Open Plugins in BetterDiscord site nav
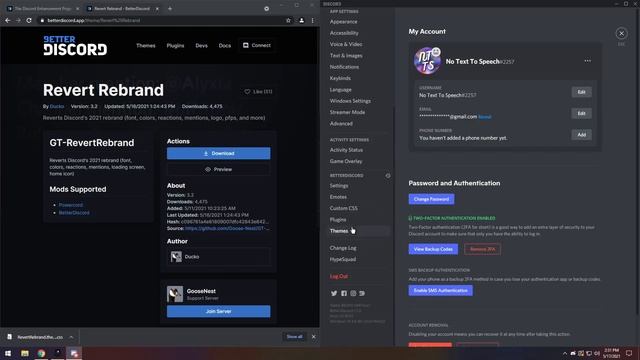The height and width of the screenshot is (360, 640). (x=175, y=45)
